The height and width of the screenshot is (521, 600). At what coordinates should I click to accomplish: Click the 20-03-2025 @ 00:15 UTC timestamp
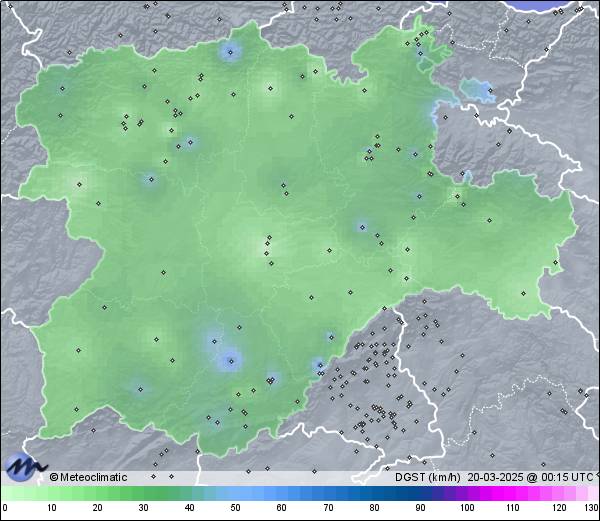[530, 477]
